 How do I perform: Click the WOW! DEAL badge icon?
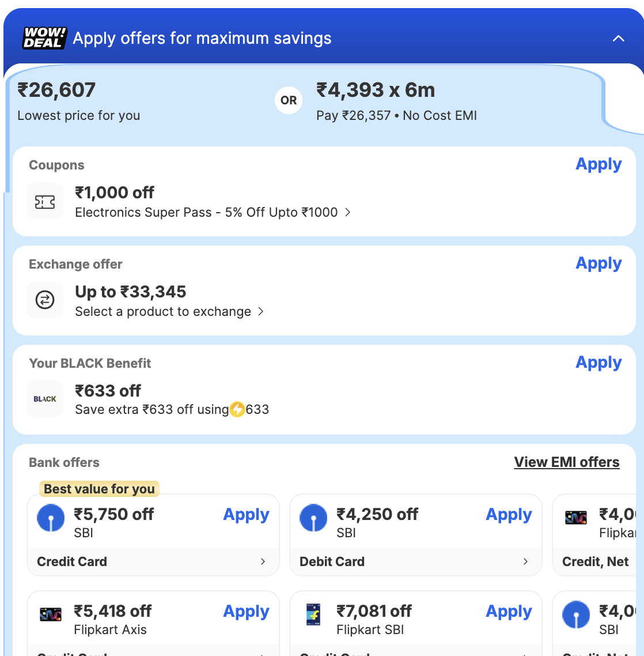click(x=45, y=38)
